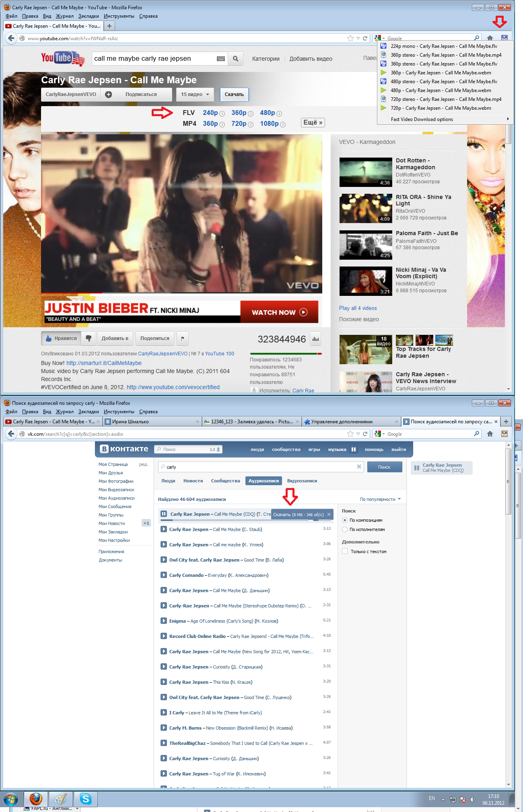523x812 pixels.
Task: Click Play all 4 videos link
Action: click(358, 308)
